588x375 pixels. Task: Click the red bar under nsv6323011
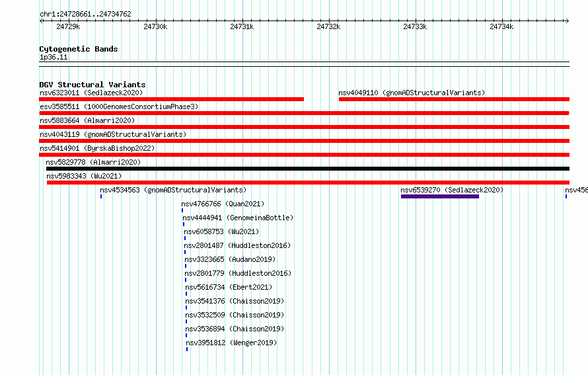point(171,99)
